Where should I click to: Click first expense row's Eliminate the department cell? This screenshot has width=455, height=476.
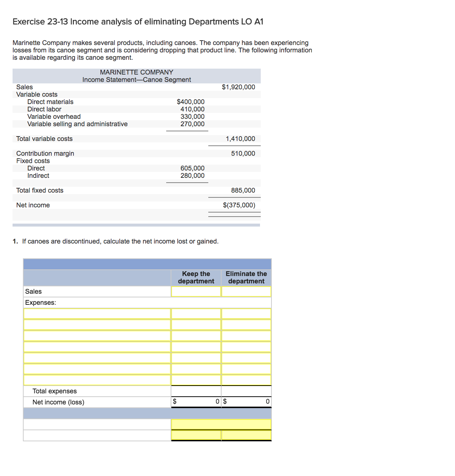246,314
